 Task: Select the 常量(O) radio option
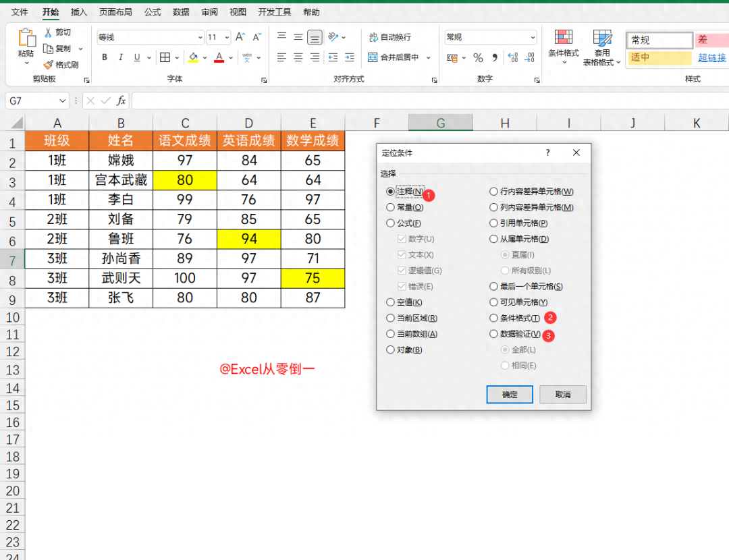(x=391, y=207)
